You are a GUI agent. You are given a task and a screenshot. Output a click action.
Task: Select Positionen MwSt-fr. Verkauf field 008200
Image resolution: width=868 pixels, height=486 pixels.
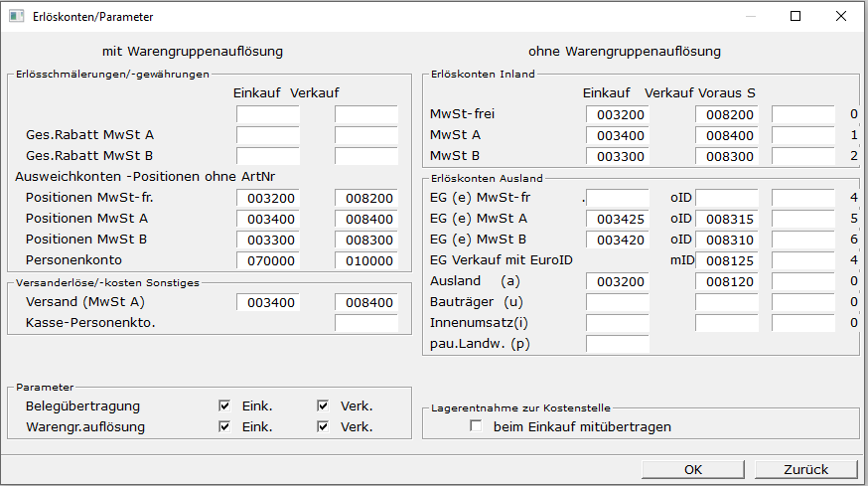(365, 199)
